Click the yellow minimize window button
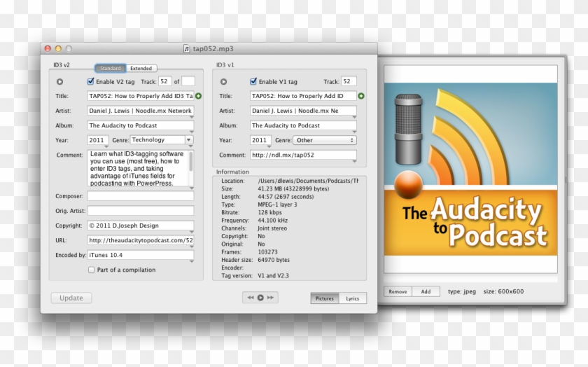 click(x=58, y=48)
